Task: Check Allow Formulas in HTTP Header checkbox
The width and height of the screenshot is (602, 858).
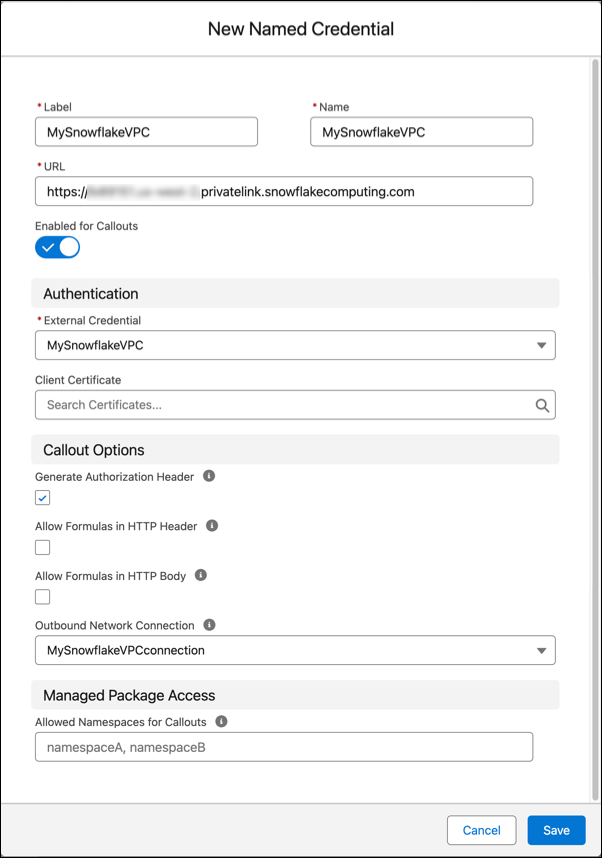Action: [43, 547]
